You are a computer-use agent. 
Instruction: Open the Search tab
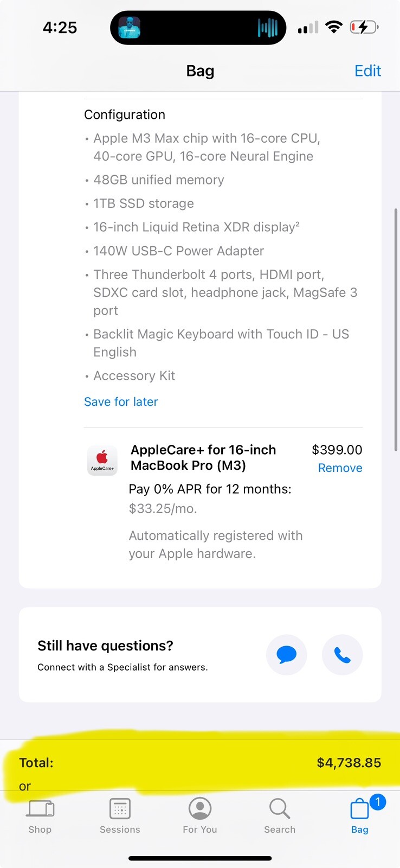click(x=280, y=815)
